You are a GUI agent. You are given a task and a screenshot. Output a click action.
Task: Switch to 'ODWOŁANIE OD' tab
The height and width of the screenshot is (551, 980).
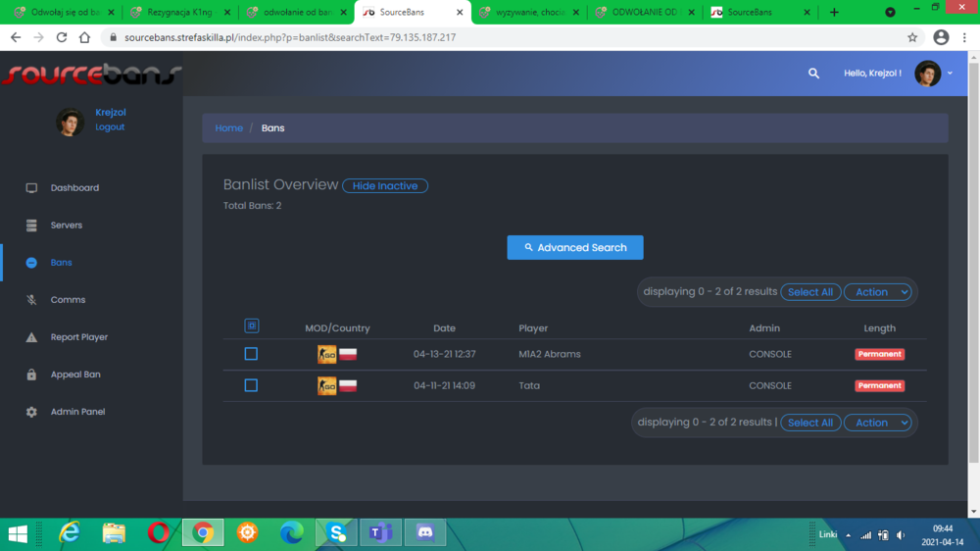(645, 12)
